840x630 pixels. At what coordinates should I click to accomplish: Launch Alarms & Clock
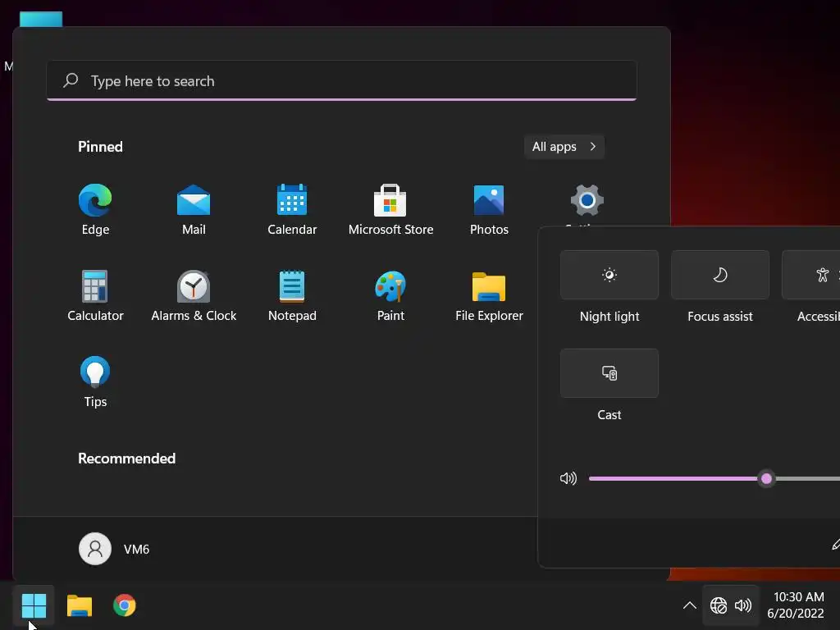pyautogui.click(x=194, y=295)
